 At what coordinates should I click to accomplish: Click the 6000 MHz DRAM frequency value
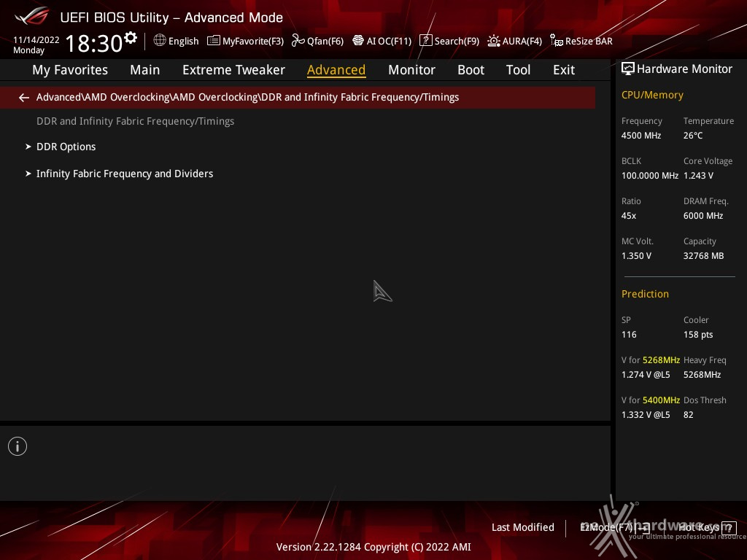703,216
